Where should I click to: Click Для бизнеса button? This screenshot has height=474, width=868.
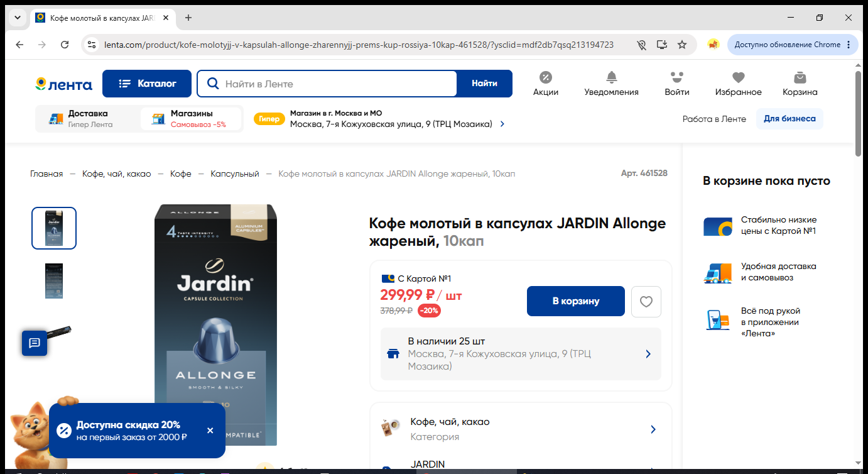(x=789, y=119)
